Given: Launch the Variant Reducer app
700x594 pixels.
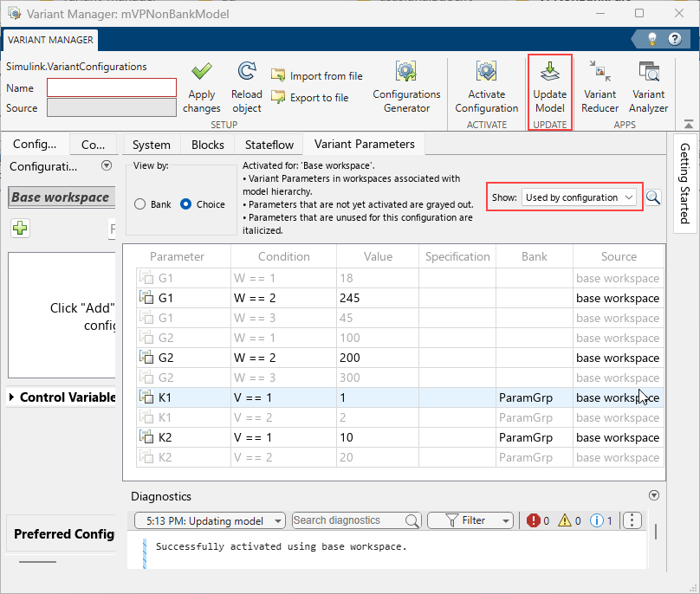Looking at the screenshot, I should pyautogui.click(x=600, y=87).
